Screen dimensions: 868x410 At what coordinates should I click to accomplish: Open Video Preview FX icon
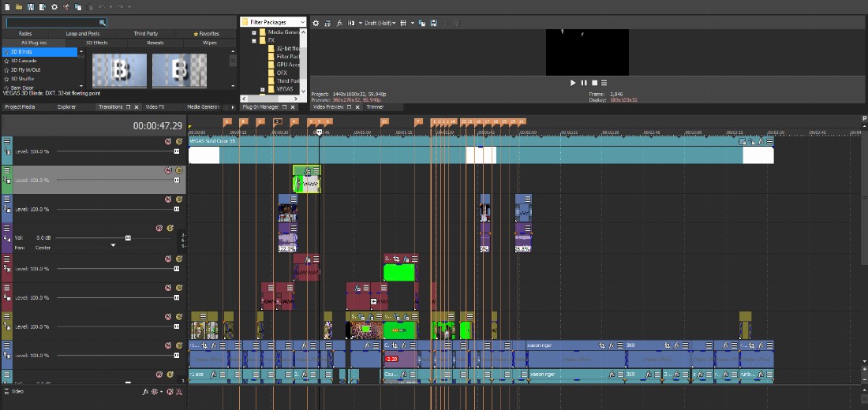coord(339,23)
